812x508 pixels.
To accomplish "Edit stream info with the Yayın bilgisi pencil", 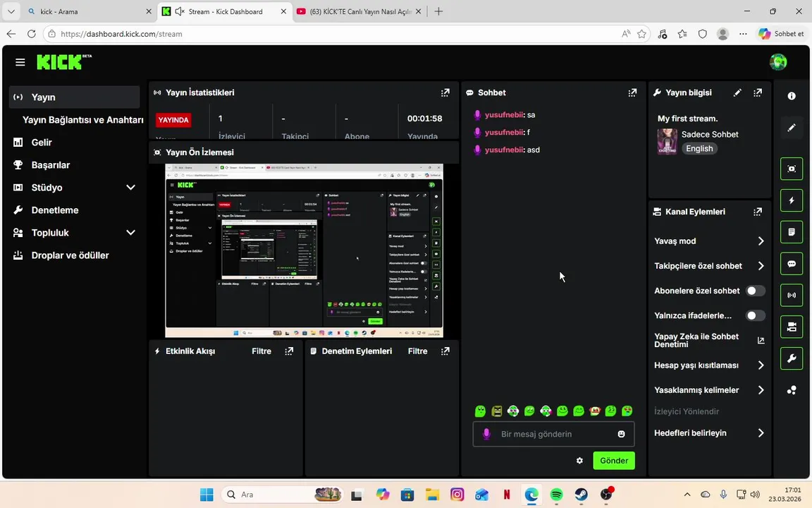I will (x=737, y=93).
